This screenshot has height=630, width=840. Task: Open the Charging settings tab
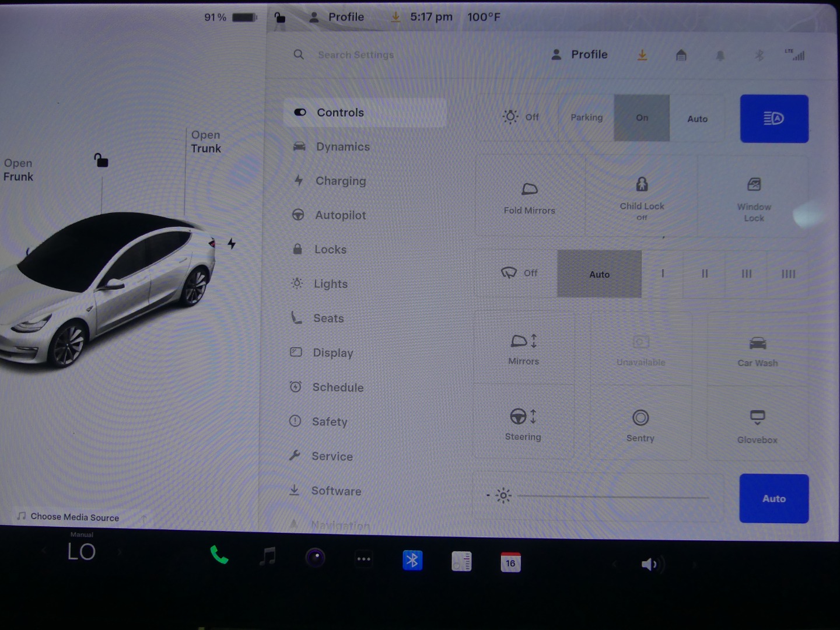click(x=341, y=181)
